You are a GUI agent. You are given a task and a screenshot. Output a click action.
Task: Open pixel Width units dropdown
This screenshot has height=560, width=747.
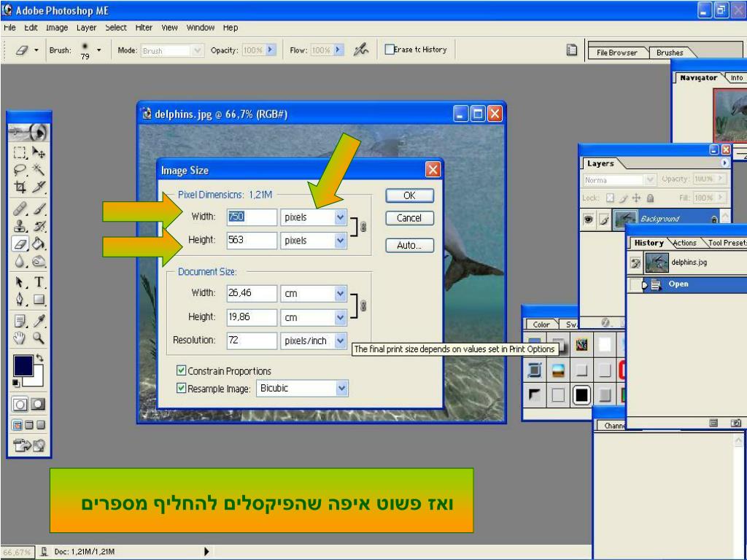coord(340,217)
